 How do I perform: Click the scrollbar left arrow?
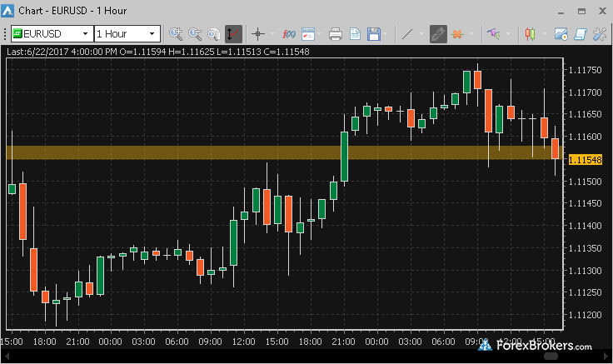7,357
